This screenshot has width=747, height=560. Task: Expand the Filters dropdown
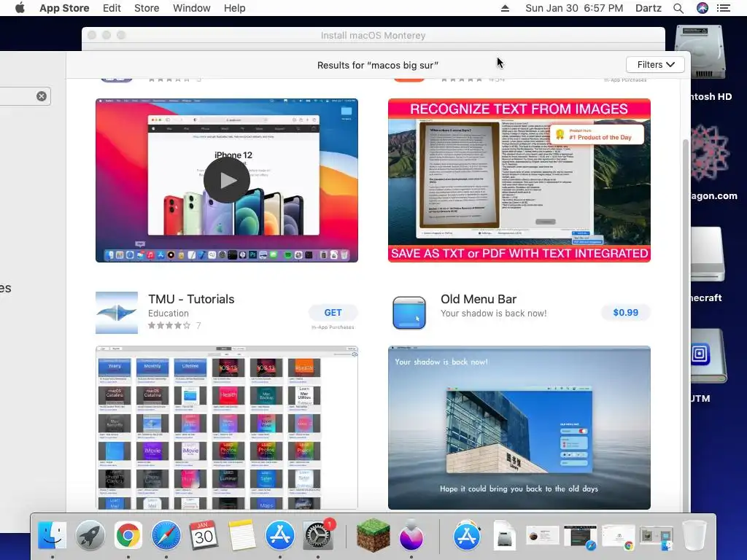[656, 65]
